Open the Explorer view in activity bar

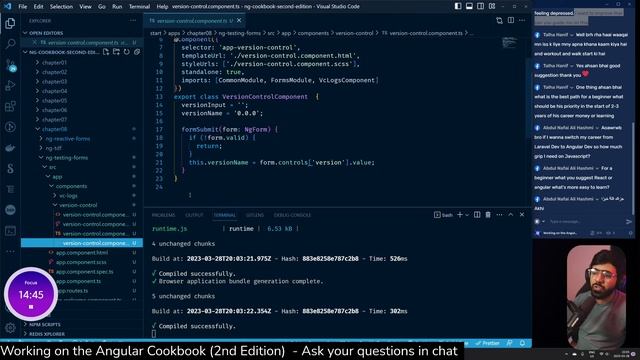coord(10,23)
